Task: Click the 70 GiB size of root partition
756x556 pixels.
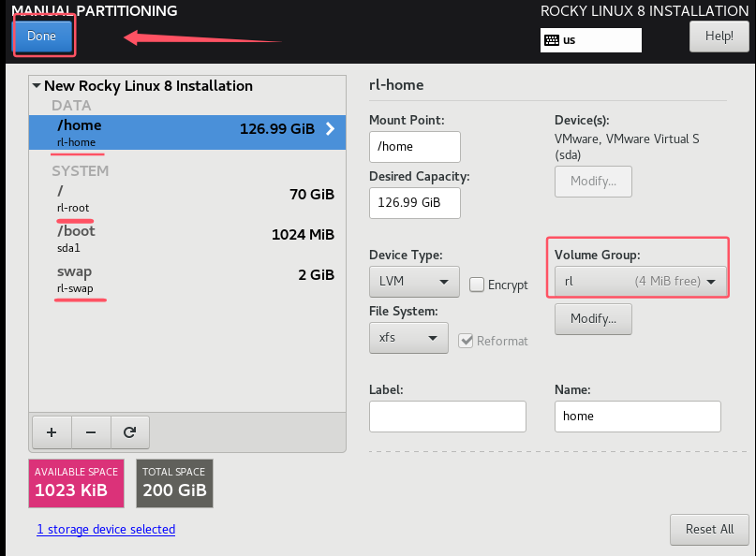Action: [x=312, y=194]
